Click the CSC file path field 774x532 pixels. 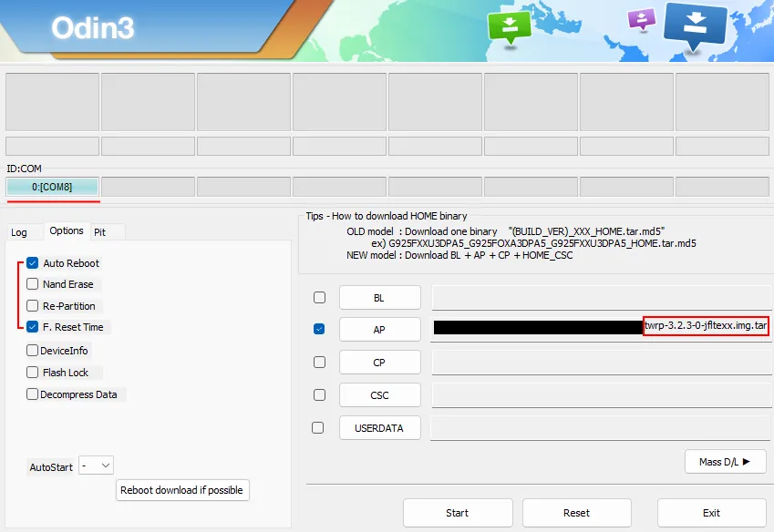pyautogui.click(x=601, y=395)
